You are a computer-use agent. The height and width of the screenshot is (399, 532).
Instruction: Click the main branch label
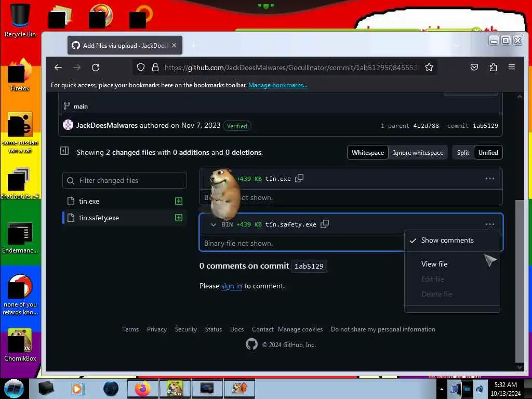pos(81,107)
